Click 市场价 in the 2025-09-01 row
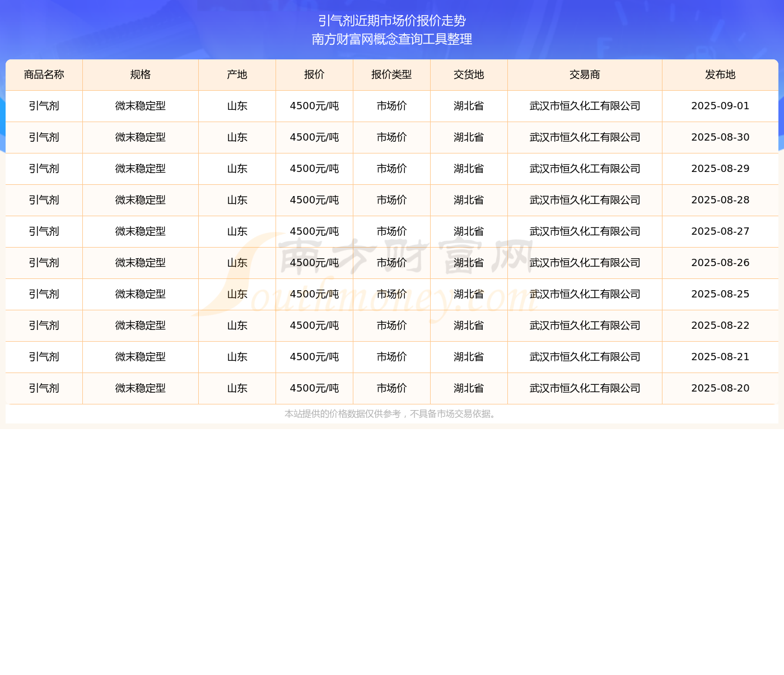 pyautogui.click(x=392, y=106)
